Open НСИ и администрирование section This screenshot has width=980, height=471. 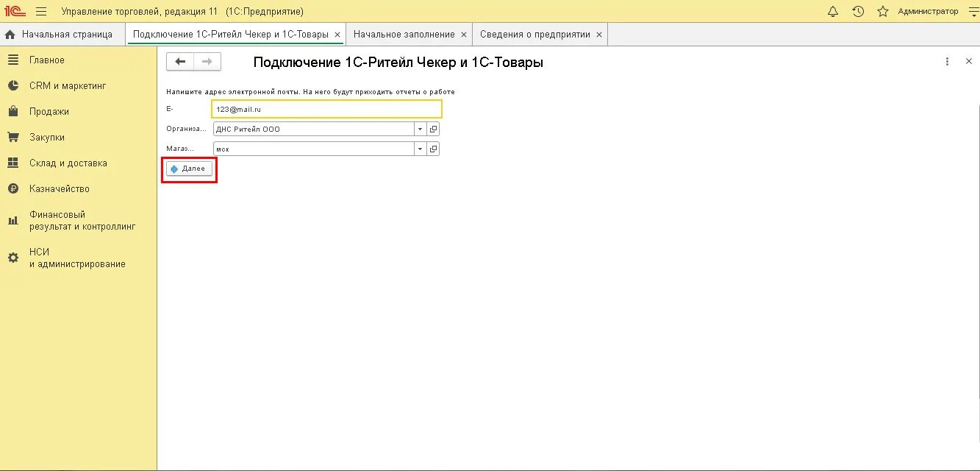77,258
